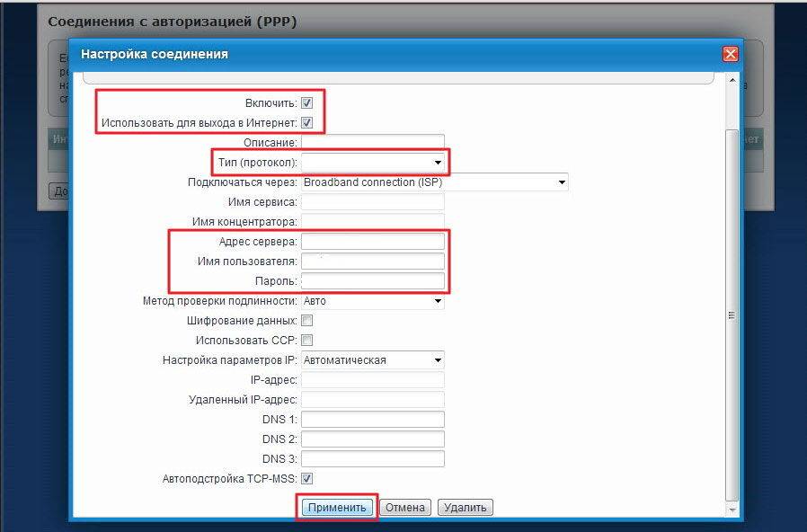Screen dimensions: 807x532
Task: Focus the Пароль input field
Action: coord(373,281)
